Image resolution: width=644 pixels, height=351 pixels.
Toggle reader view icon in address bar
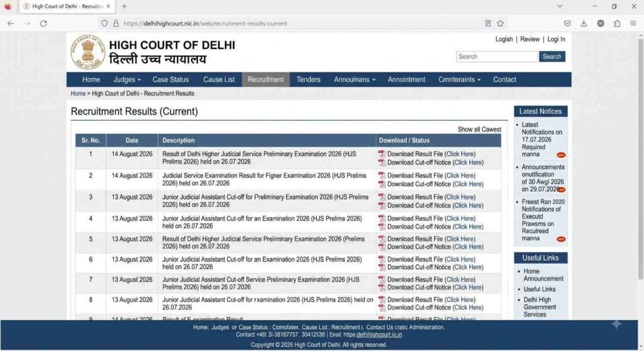[x=488, y=23]
